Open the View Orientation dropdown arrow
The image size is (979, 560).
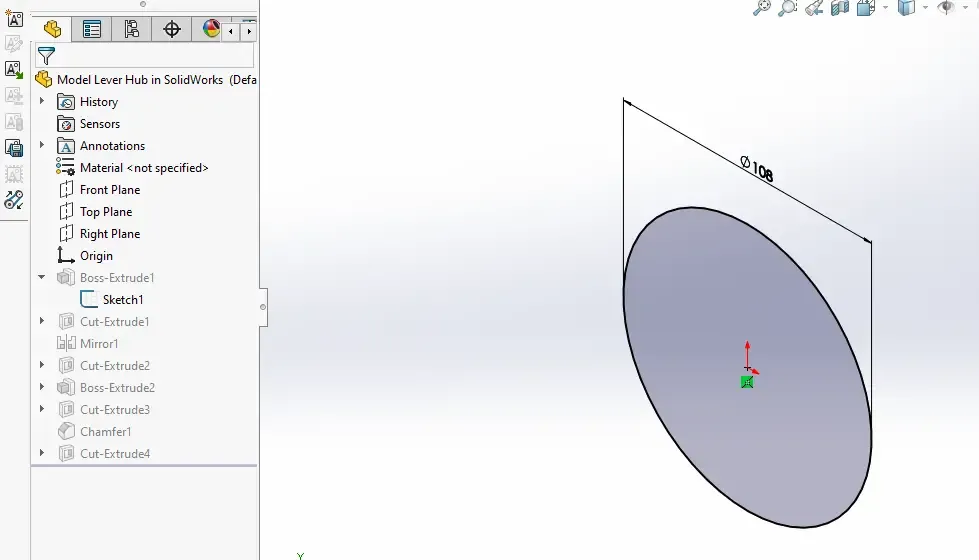pos(885,7)
